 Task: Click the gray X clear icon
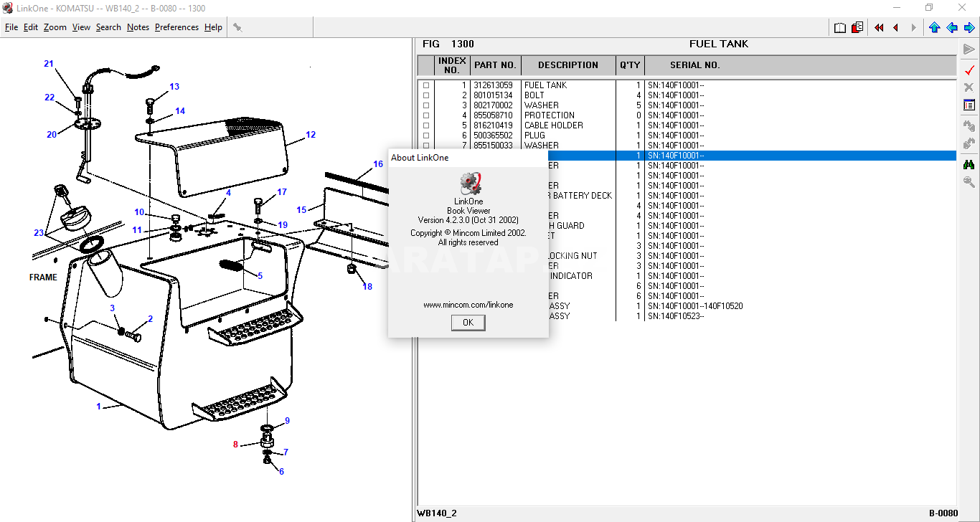(969, 87)
